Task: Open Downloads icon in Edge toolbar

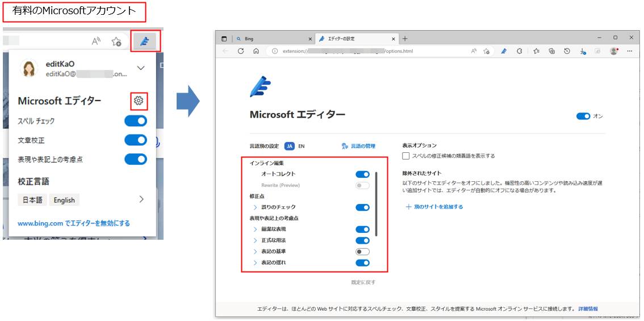Action: tap(583, 51)
